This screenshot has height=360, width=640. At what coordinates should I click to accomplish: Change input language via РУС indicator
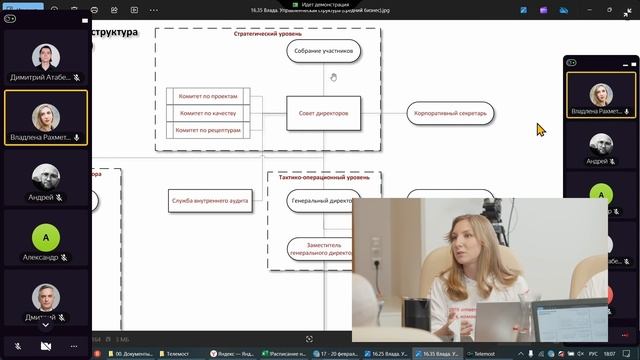[x=593, y=354]
